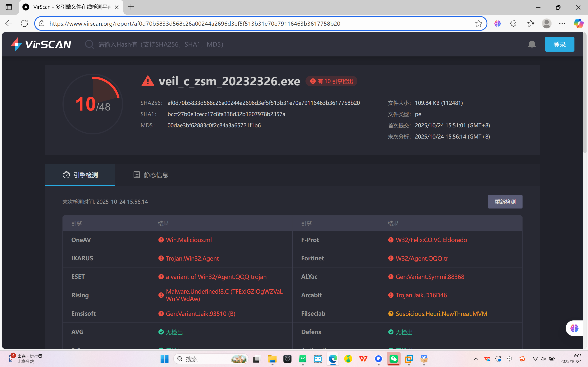Show hidden system tray icons chevron
The image size is (588, 367).
476,359
